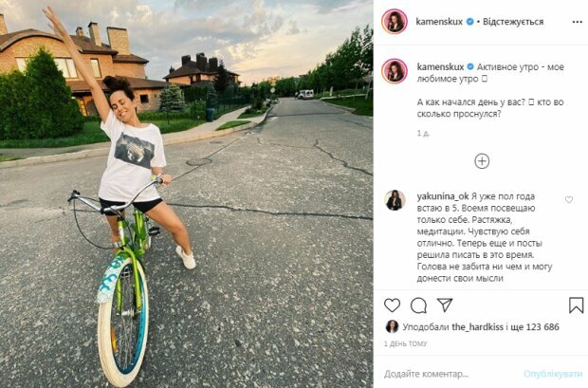Open the yakunina_ok commenter avatar
This screenshot has width=588, height=388.
tap(395, 200)
